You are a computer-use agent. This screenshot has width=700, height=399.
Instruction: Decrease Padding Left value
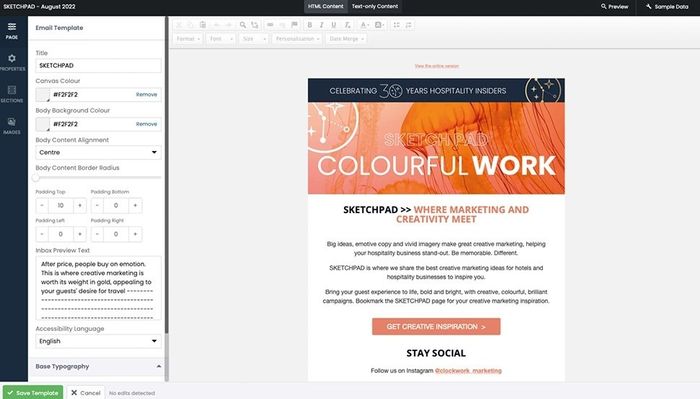pos(42,234)
